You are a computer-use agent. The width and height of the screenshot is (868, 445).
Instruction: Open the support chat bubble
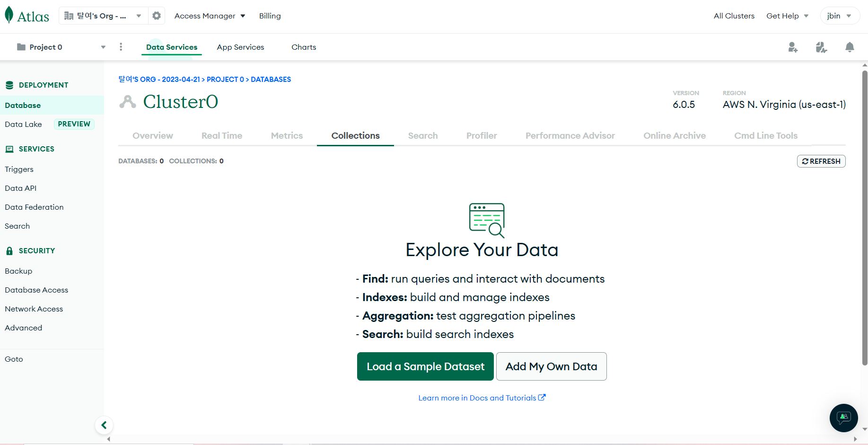pyautogui.click(x=843, y=418)
